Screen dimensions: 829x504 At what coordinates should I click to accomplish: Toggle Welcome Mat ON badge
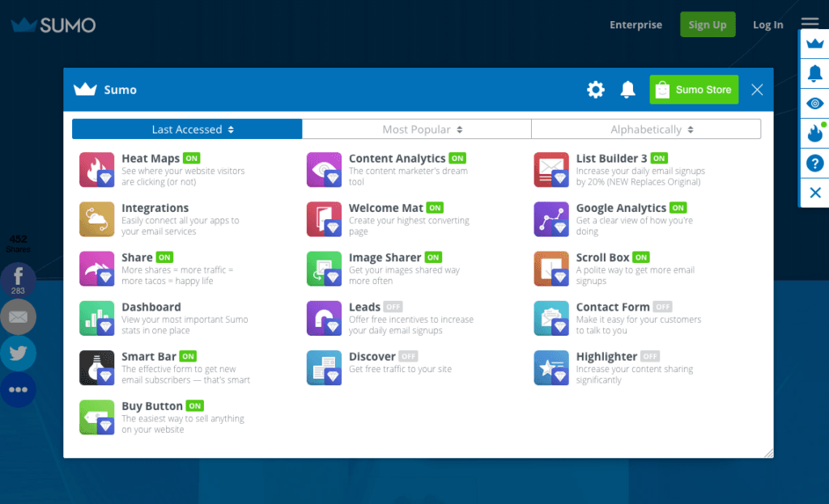tap(435, 208)
